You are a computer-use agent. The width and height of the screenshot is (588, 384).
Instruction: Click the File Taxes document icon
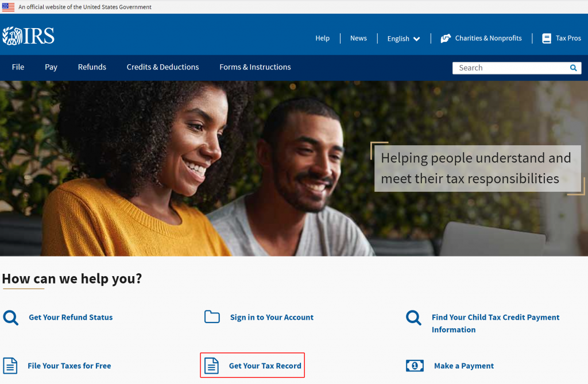(x=10, y=366)
